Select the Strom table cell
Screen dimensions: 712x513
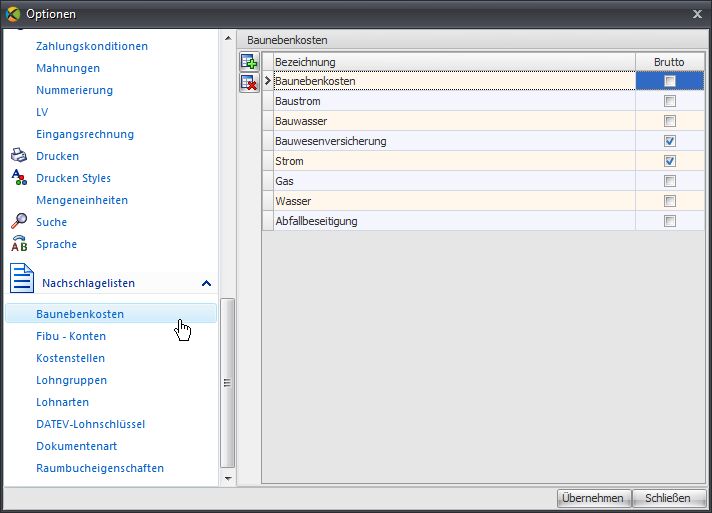pyautogui.click(x=454, y=161)
